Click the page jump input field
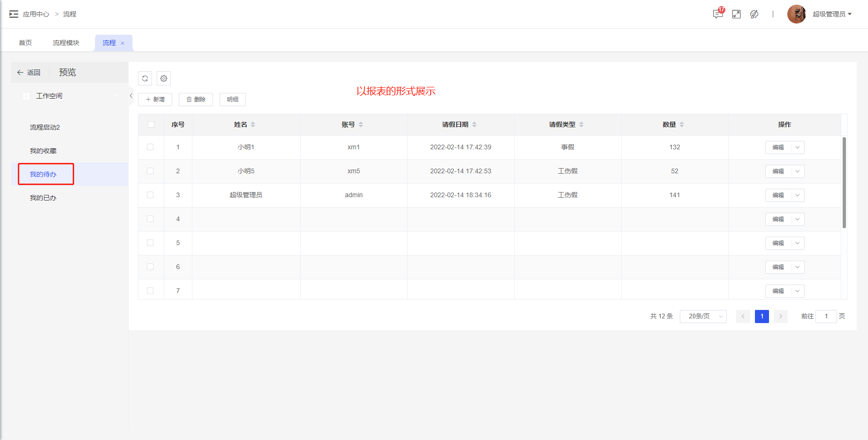The image size is (868, 440). [x=826, y=316]
